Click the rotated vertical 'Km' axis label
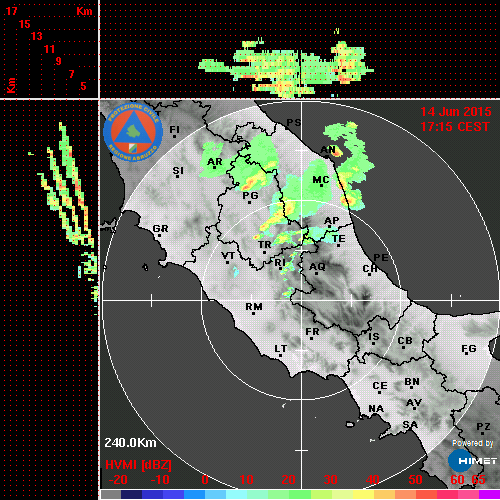Screen dimensions: 500x500 tap(11, 85)
